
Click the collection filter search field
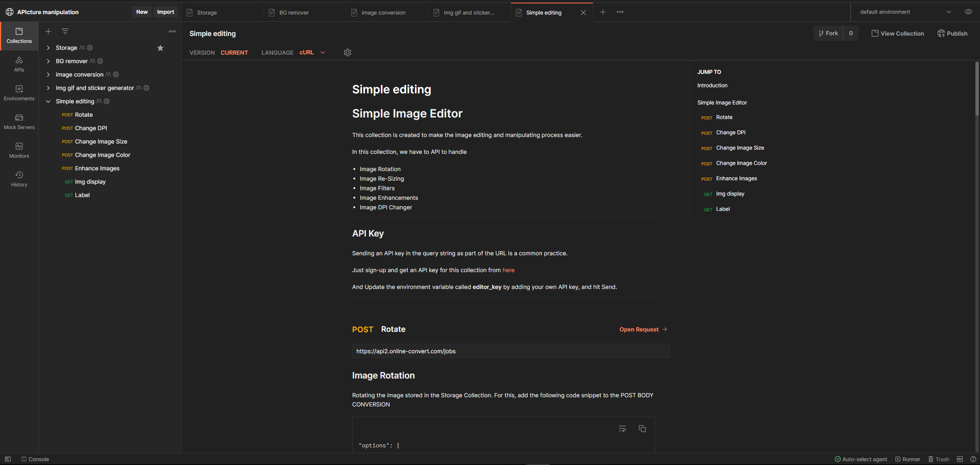115,31
